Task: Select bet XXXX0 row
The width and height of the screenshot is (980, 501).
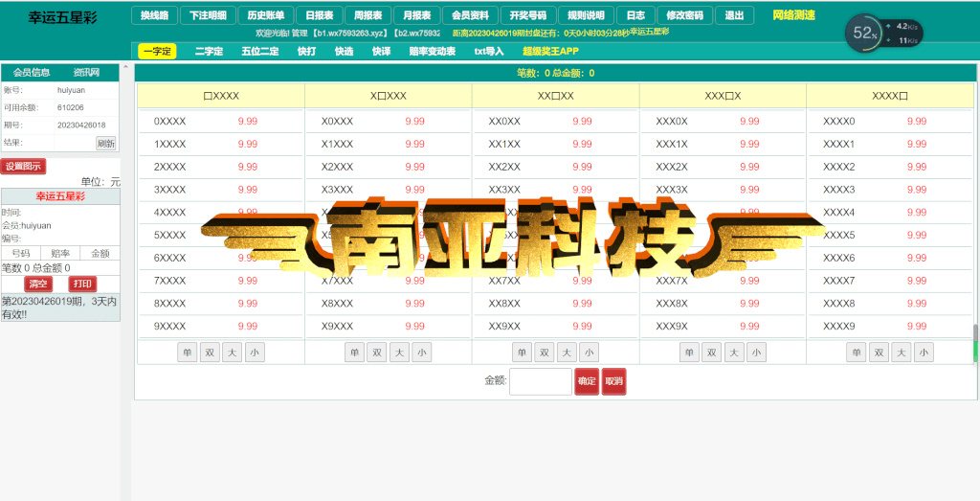Action: point(890,122)
